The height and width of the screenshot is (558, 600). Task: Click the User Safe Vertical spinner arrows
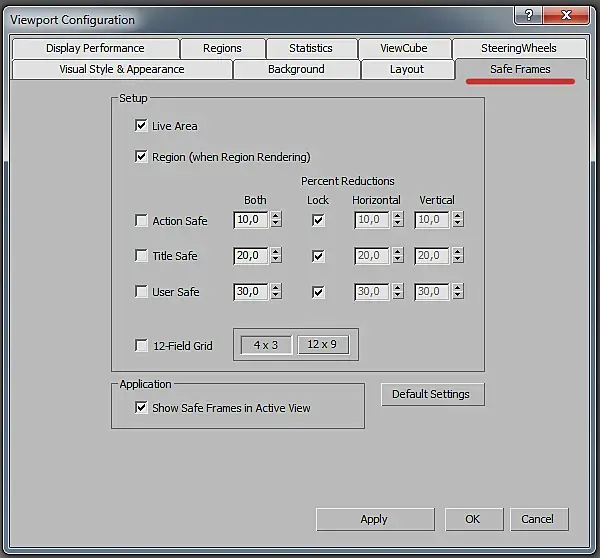pos(458,291)
